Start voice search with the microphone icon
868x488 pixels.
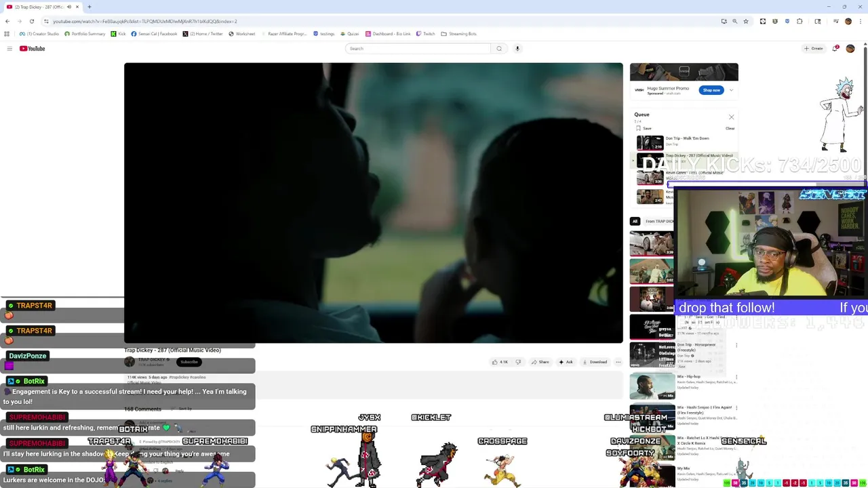pyautogui.click(x=517, y=48)
